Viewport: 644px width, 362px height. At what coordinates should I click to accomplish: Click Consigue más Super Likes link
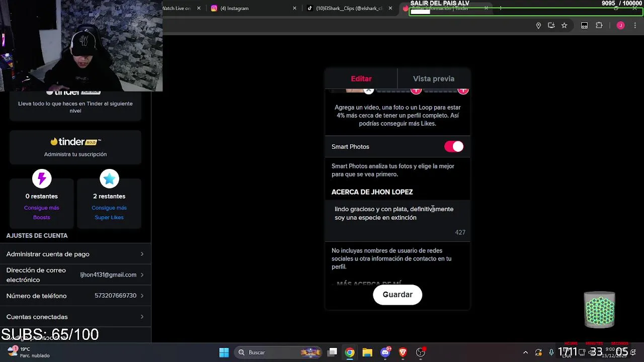[x=109, y=212]
